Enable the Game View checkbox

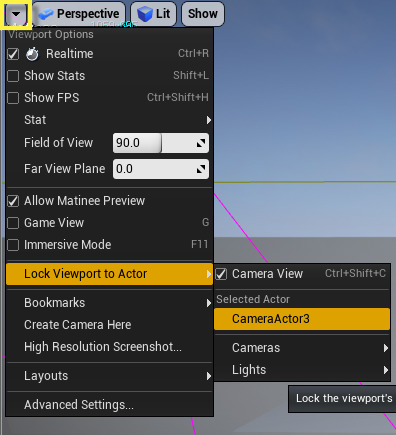[13, 223]
